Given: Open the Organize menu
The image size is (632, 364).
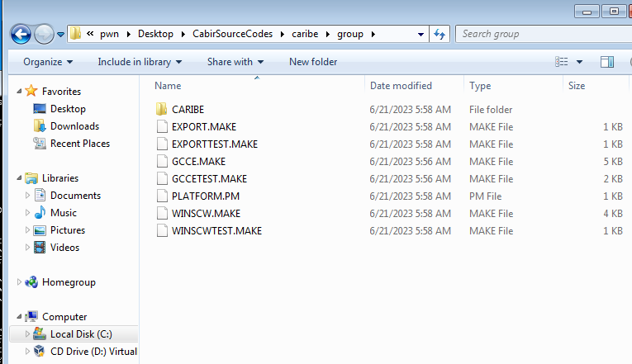Looking at the screenshot, I should pos(48,62).
